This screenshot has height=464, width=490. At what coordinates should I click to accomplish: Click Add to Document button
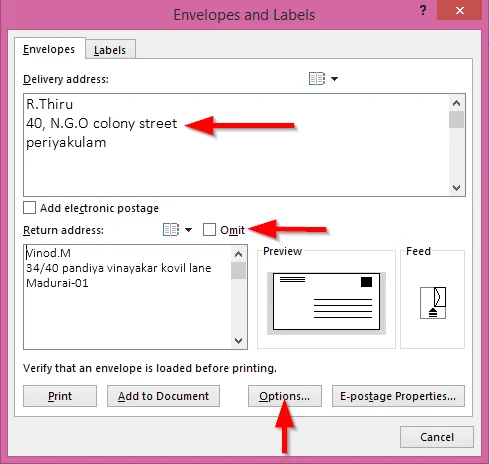click(x=163, y=396)
